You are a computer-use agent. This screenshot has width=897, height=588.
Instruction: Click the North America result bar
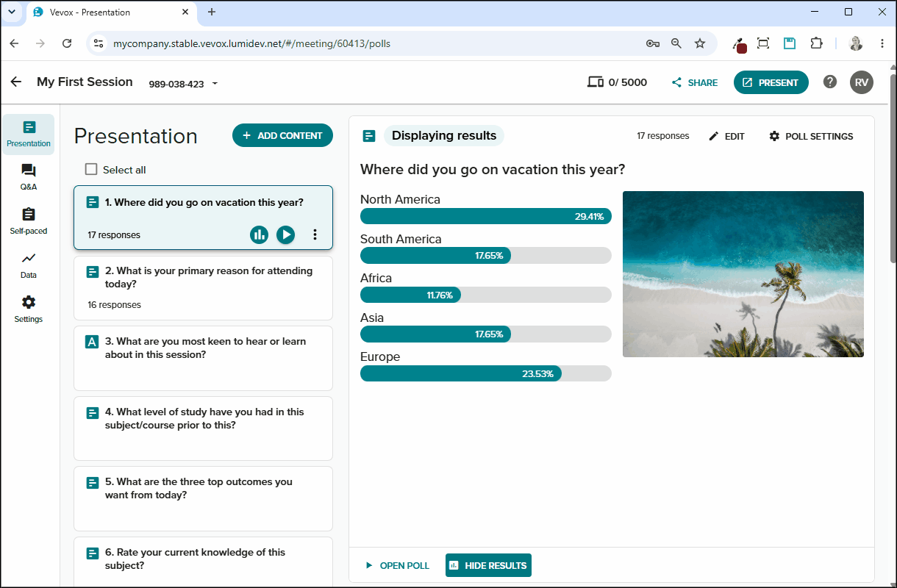pyautogui.click(x=486, y=216)
